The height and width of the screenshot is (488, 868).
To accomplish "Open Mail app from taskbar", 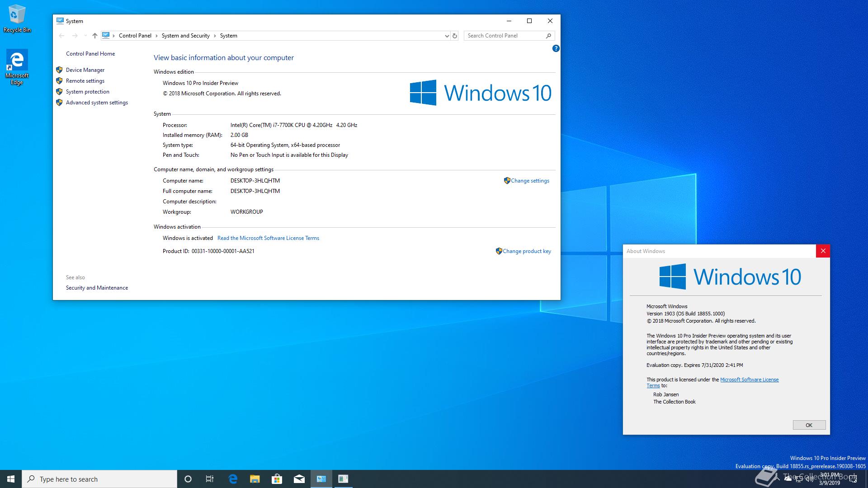I will (299, 479).
